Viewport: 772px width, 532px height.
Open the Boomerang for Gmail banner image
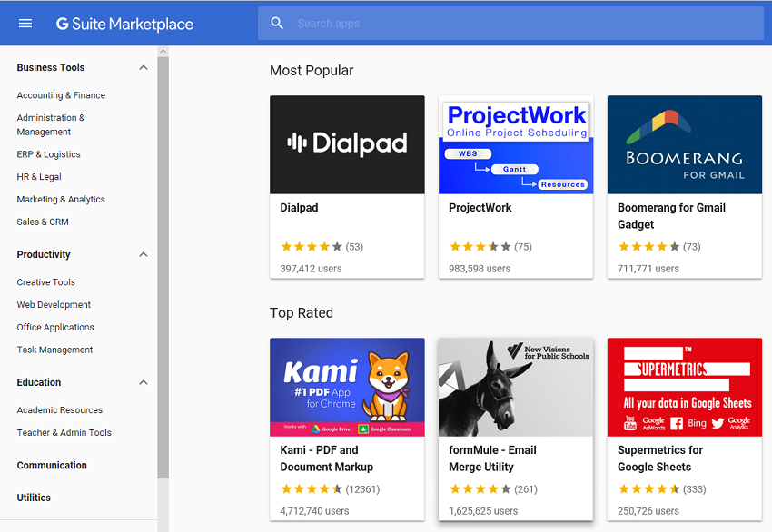(685, 144)
